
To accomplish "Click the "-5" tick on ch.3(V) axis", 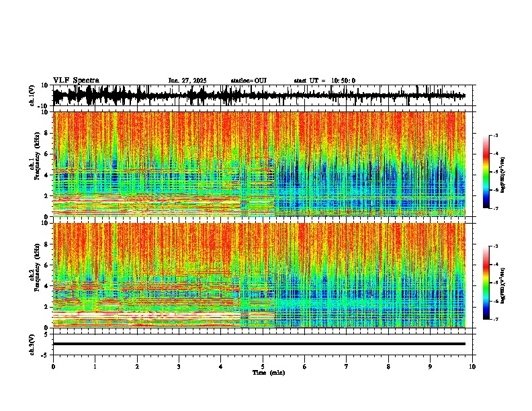I will (45, 355).
